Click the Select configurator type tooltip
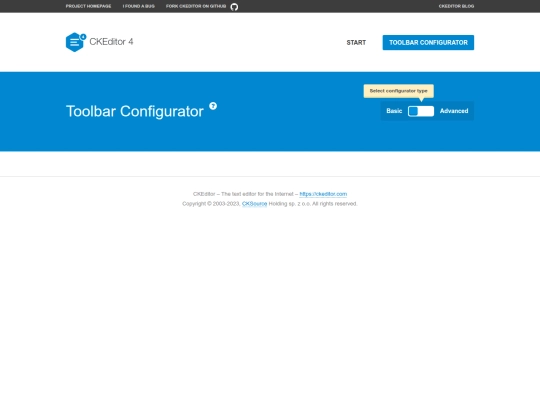540x405 pixels. [398, 91]
